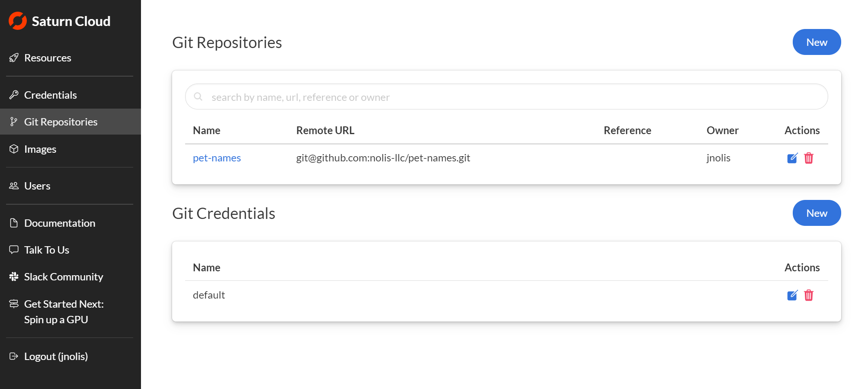Go to the Users page
Screen dimensions: 868x389
(x=37, y=186)
